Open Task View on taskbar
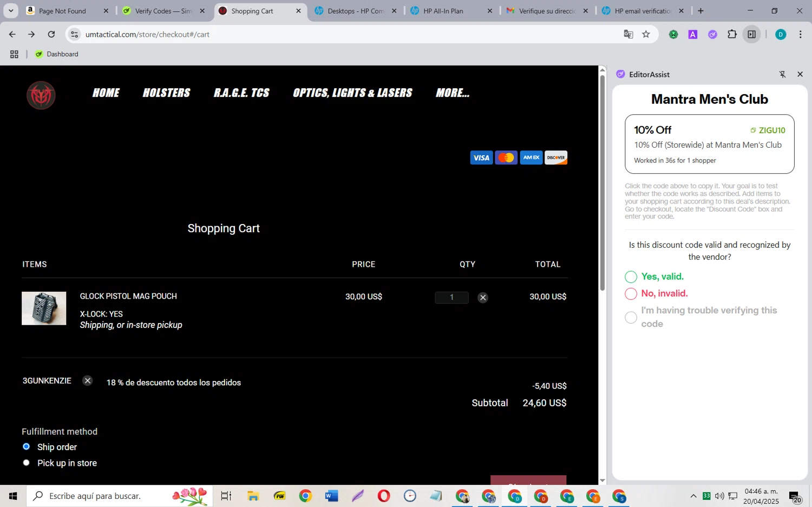 click(226, 496)
